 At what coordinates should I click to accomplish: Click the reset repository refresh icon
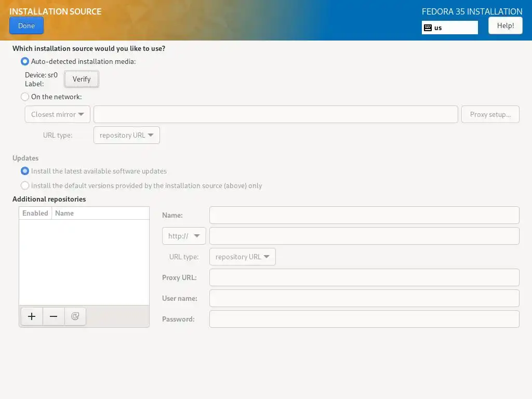(75, 316)
